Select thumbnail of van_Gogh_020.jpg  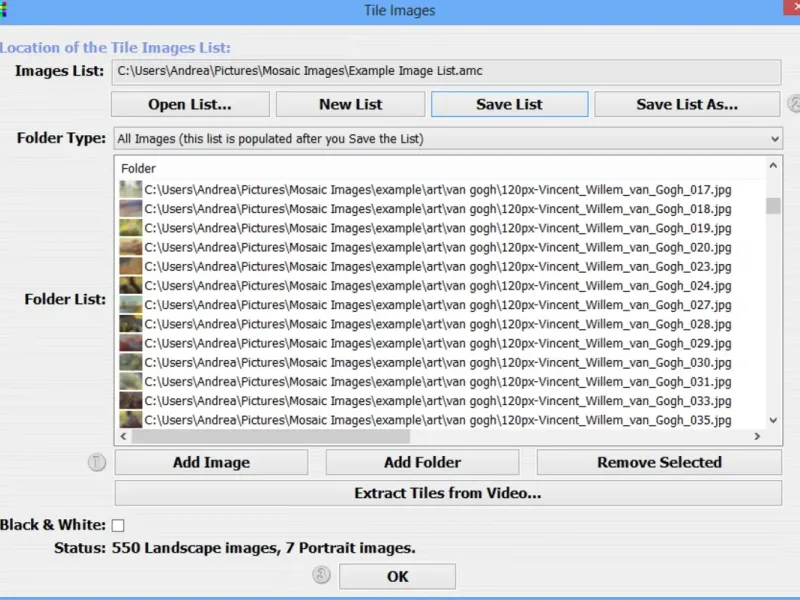pos(131,247)
